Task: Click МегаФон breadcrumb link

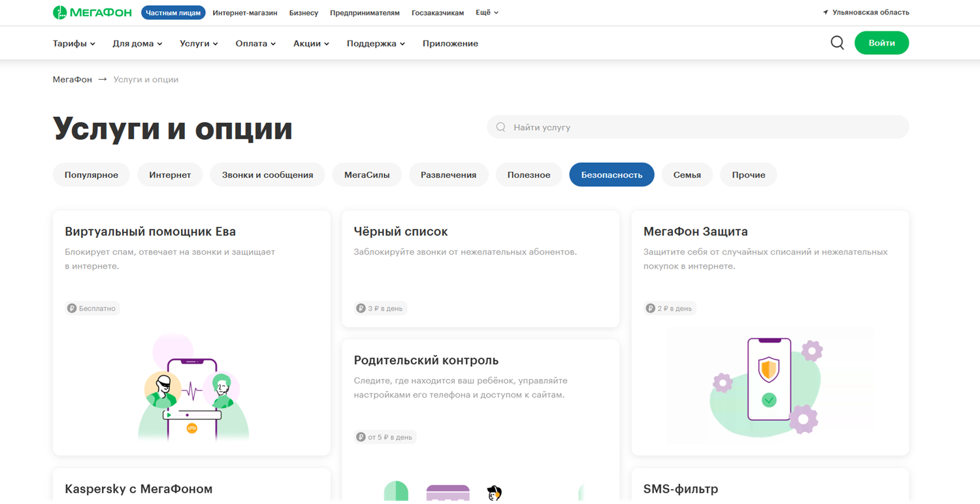Action: (x=73, y=80)
